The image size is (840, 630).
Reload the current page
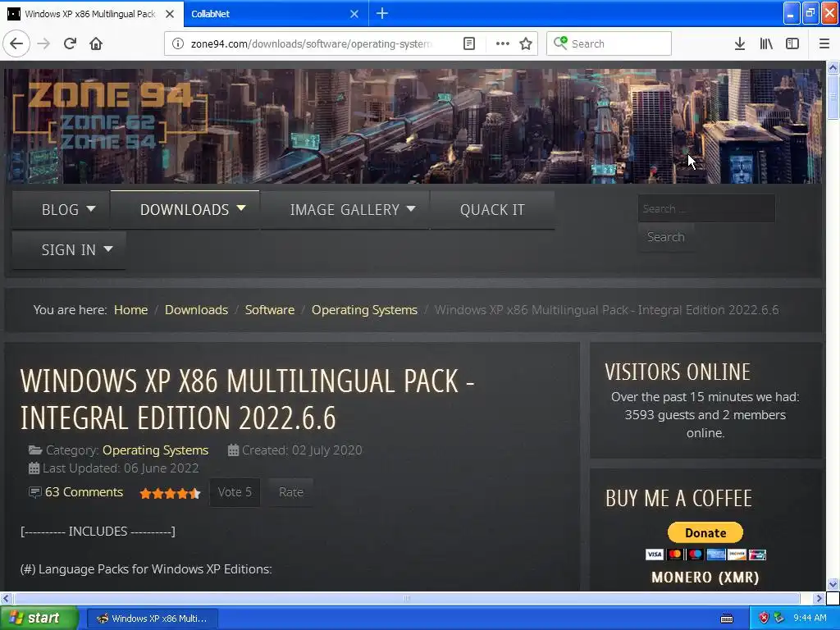click(x=70, y=43)
